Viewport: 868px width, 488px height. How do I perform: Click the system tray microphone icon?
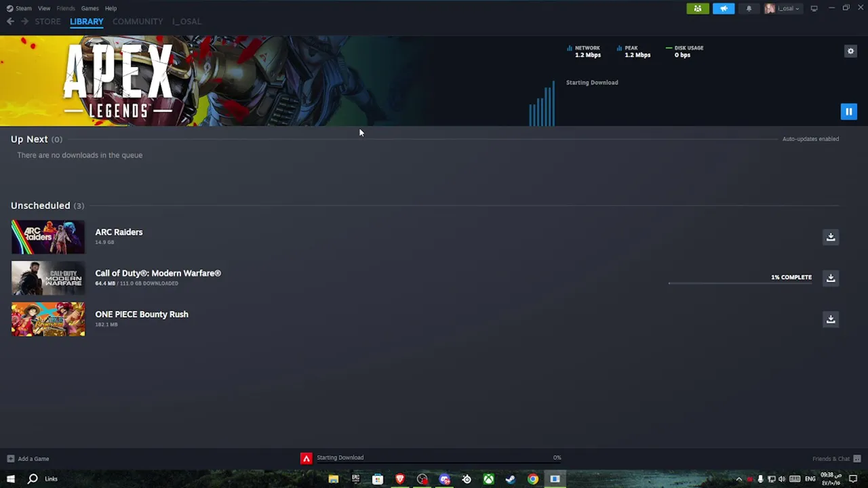click(760, 479)
